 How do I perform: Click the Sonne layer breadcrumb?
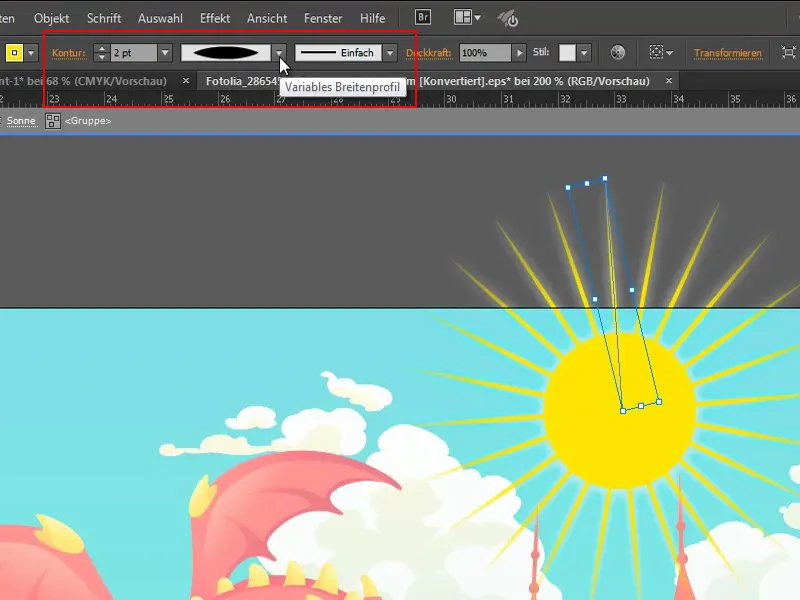(21, 121)
